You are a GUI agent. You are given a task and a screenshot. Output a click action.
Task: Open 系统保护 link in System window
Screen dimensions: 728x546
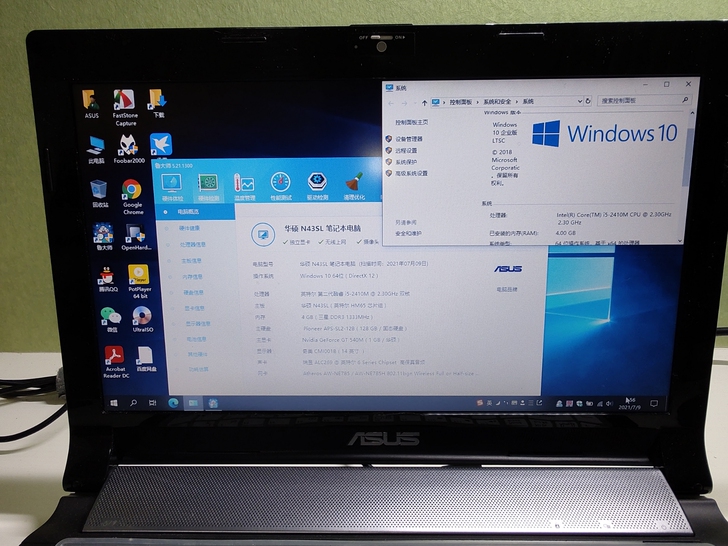(x=406, y=162)
